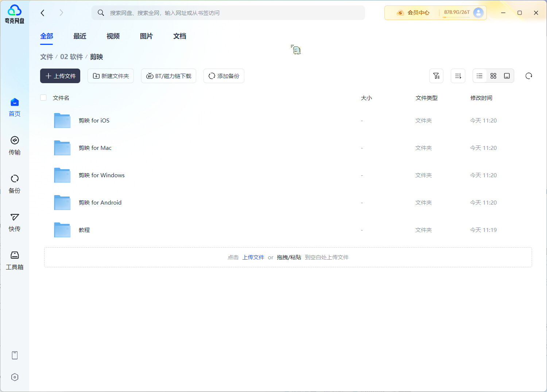The image size is (547, 392).
Task: Click the 修改时间 column header to sort
Action: (481, 98)
